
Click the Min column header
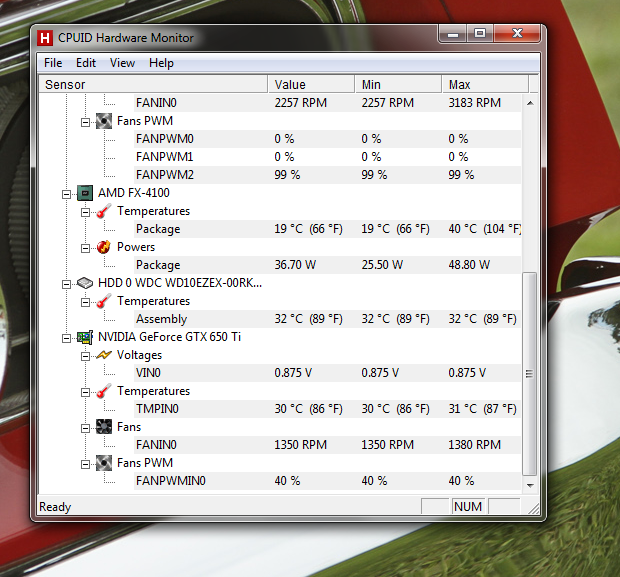pos(398,85)
